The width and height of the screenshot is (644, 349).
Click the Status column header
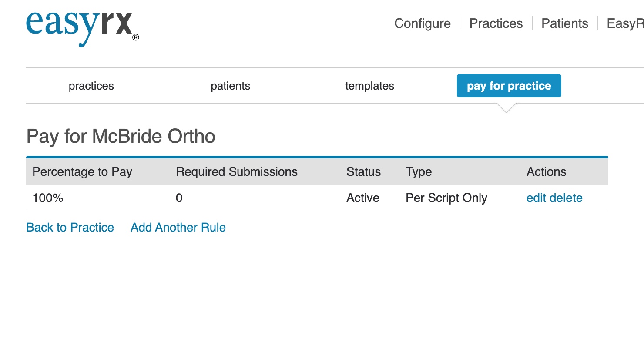[363, 172]
